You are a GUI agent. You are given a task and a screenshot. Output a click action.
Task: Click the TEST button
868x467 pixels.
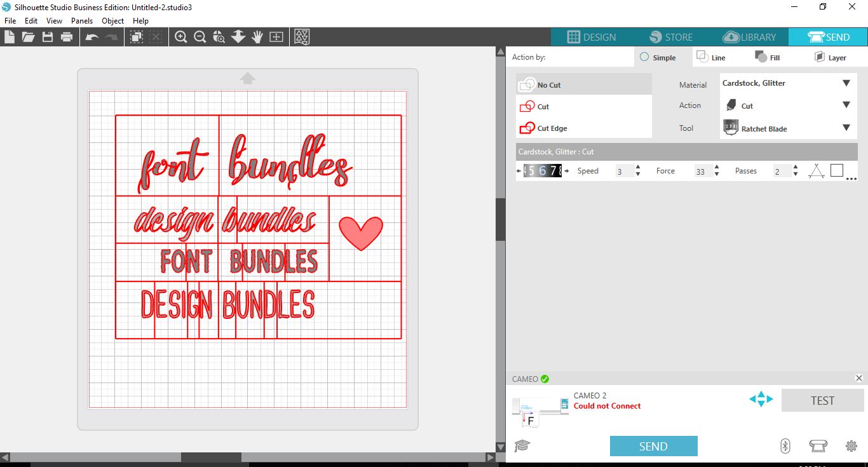(x=822, y=401)
